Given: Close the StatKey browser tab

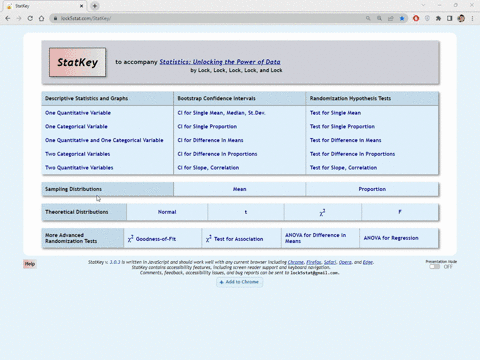Looking at the screenshot, I should coord(81,6).
